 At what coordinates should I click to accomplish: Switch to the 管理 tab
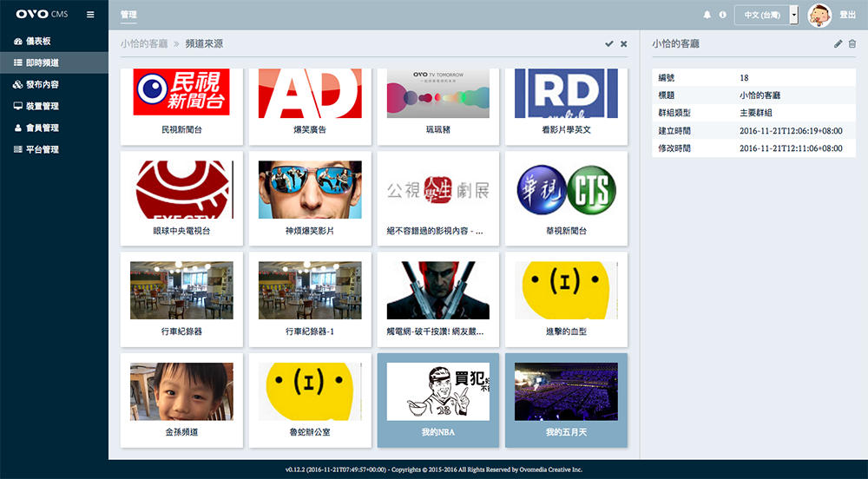pyautogui.click(x=128, y=15)
